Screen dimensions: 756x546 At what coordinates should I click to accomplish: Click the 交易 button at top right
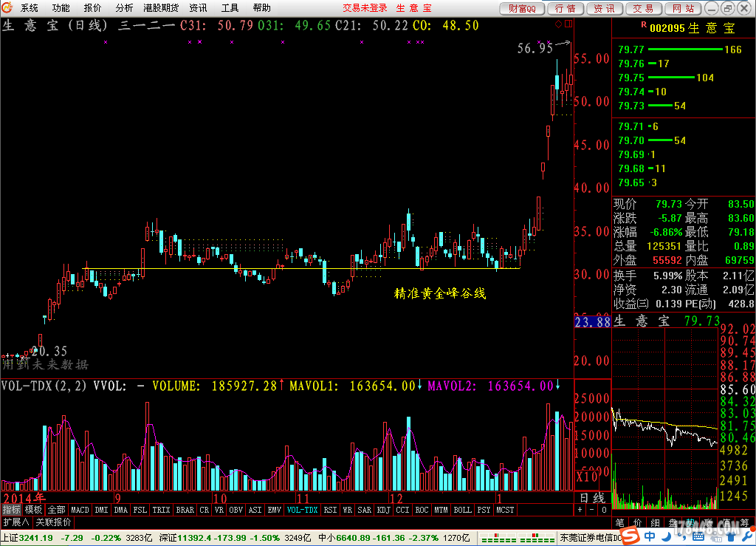tap(643, 8)
